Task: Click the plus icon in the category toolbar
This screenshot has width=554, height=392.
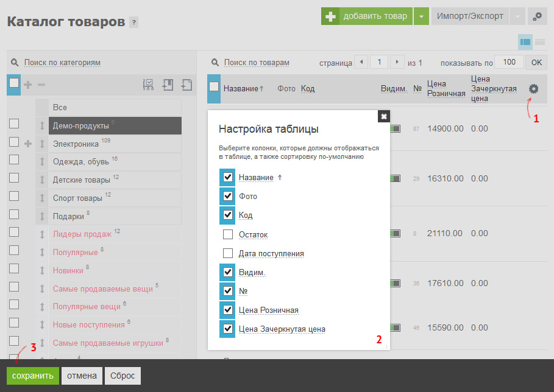Action: pos(28,85)
